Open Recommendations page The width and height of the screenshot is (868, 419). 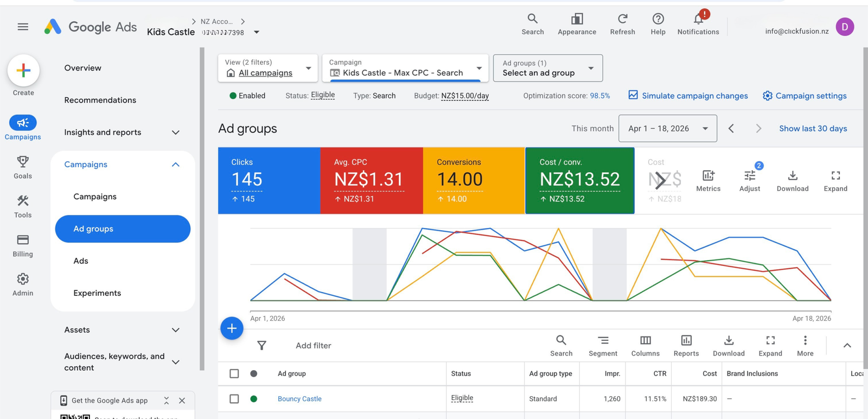pyautogui.click(x=100, y=100)
